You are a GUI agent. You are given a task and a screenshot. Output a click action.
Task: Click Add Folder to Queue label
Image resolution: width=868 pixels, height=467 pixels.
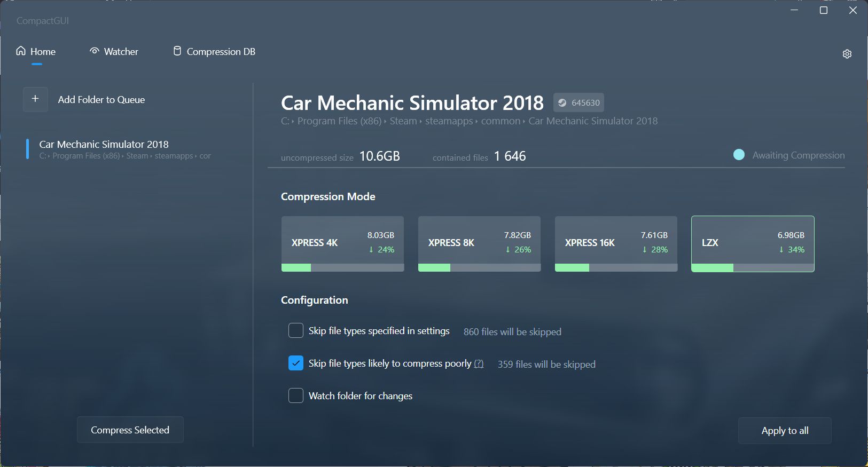coord(101,100)
